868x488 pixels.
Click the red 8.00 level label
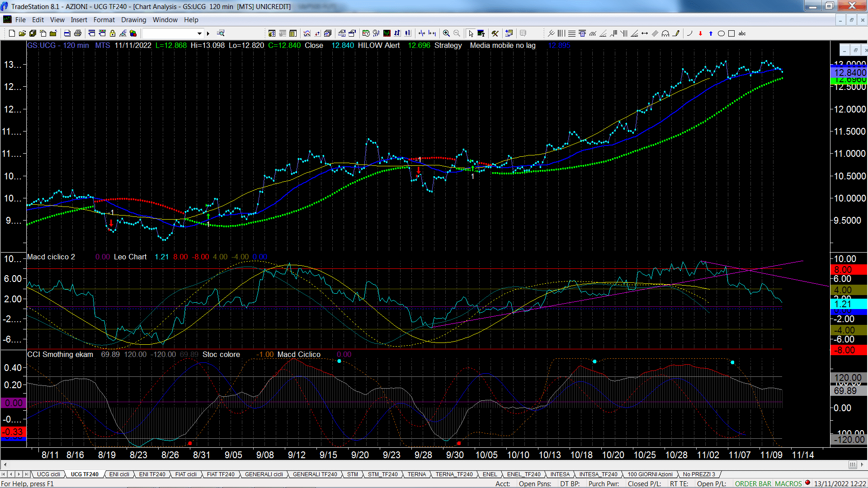[x=849, y=270]
